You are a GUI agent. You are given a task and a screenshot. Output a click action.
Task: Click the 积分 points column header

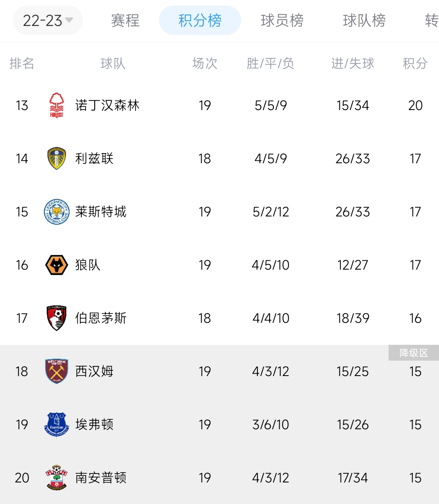pyautogui.click(x=415, y=63)
